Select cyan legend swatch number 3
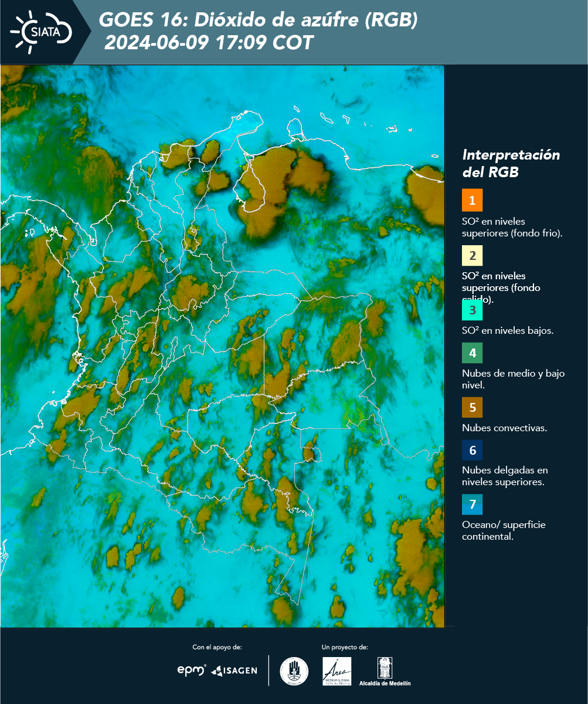 coord(472,309)
